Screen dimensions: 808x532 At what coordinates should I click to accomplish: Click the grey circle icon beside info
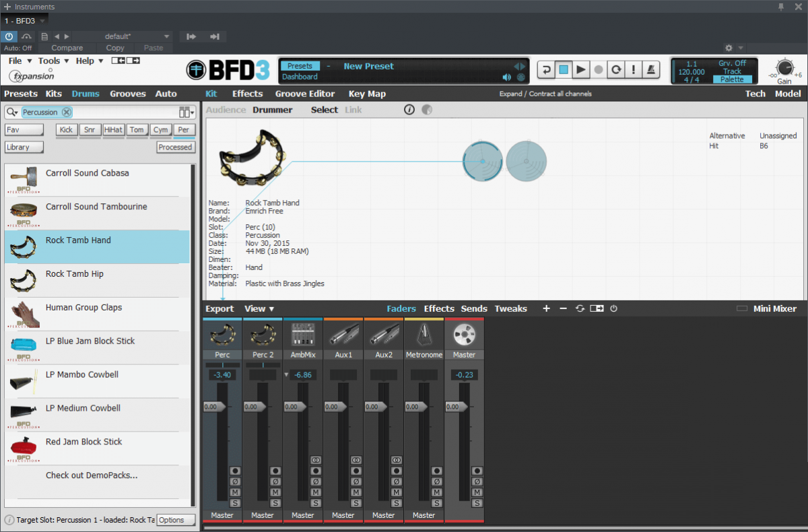pos(426,110)
